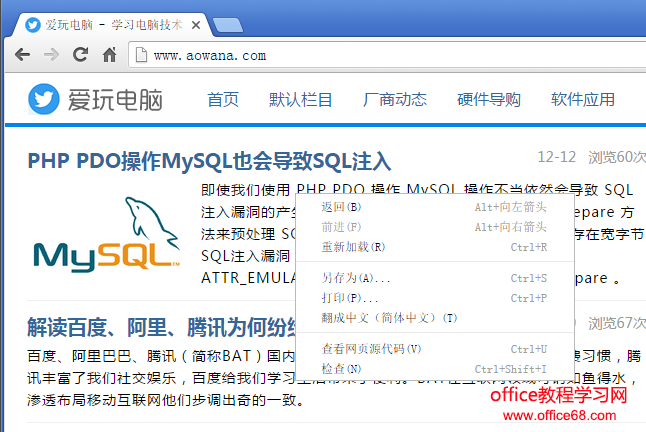Choose 翻成中文（简体中文）(T) menu item
This screenshot has width=646, height=432.
click(x=435, y=318)
